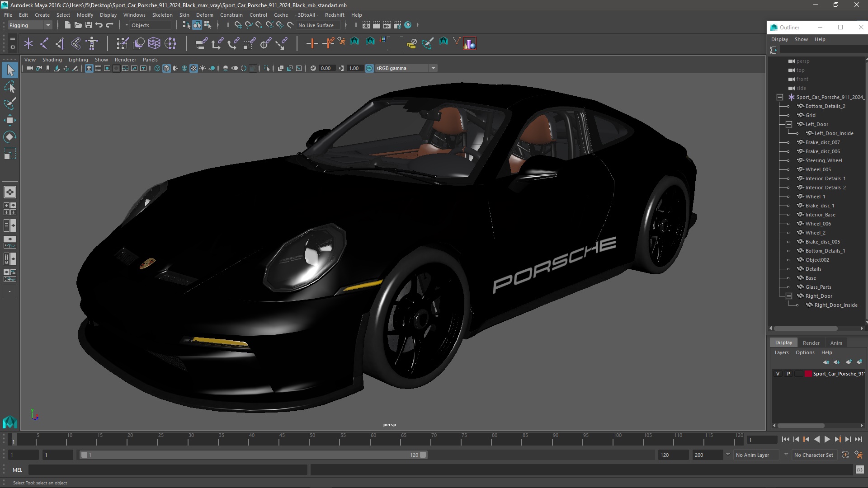Click the range slider end handle at 120

click(x=423, y=455)
